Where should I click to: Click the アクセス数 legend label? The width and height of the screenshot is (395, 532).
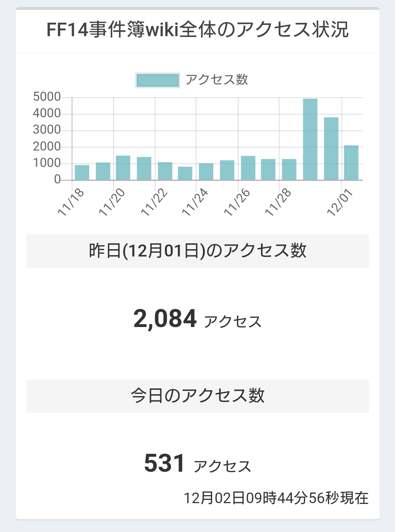[217, 80]
